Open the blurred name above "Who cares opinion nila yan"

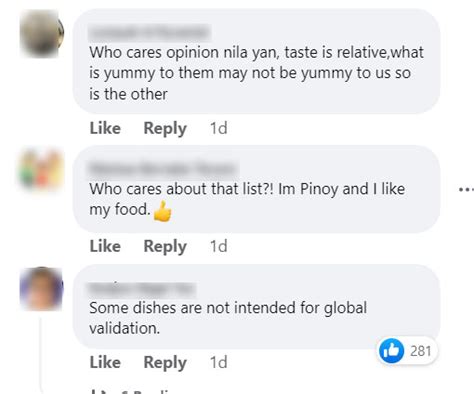point(150,32)
